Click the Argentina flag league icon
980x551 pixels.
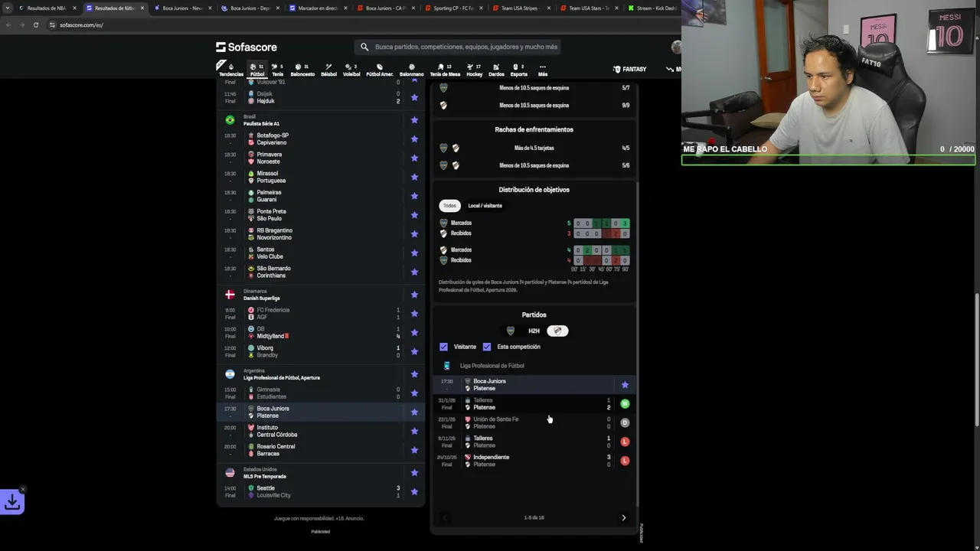pos(230,374)
